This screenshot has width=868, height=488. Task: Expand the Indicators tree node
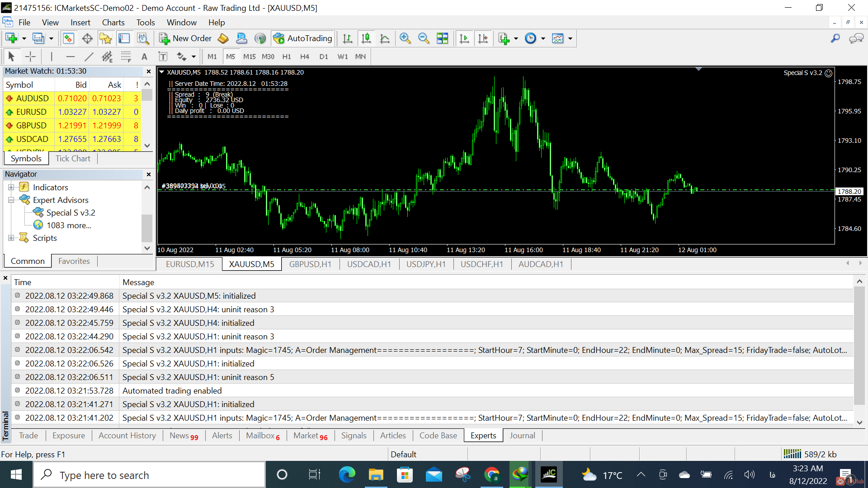tap(11, 187)
